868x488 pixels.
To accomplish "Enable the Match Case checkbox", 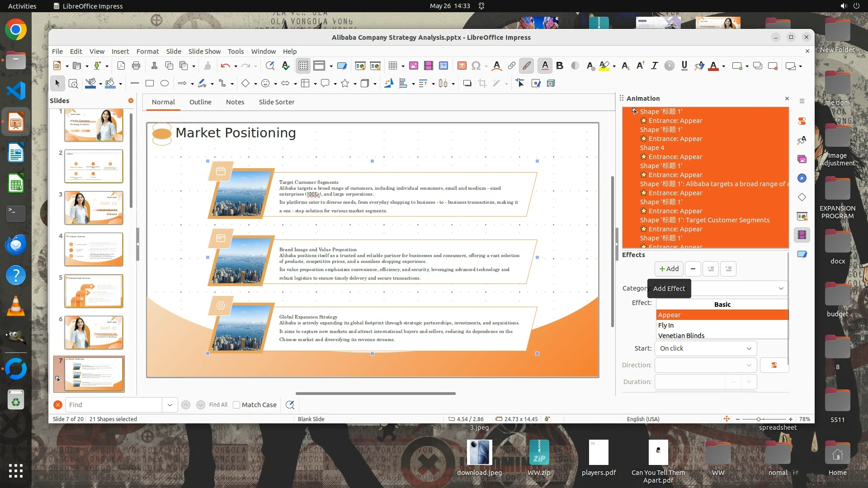I will 236,405.
